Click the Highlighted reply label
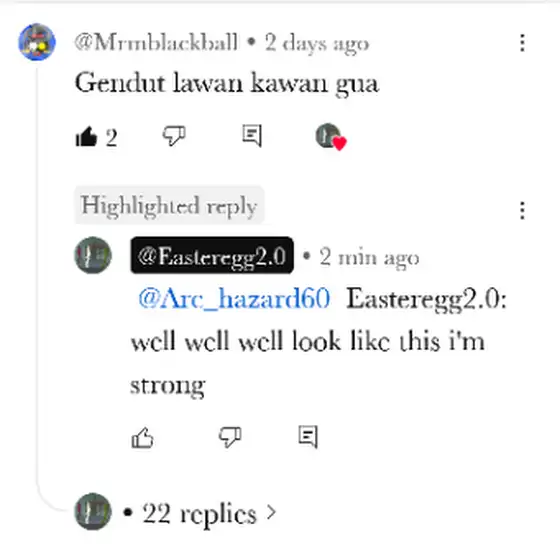The height and width of the screenshot is (560, 560). coord(169,205)
